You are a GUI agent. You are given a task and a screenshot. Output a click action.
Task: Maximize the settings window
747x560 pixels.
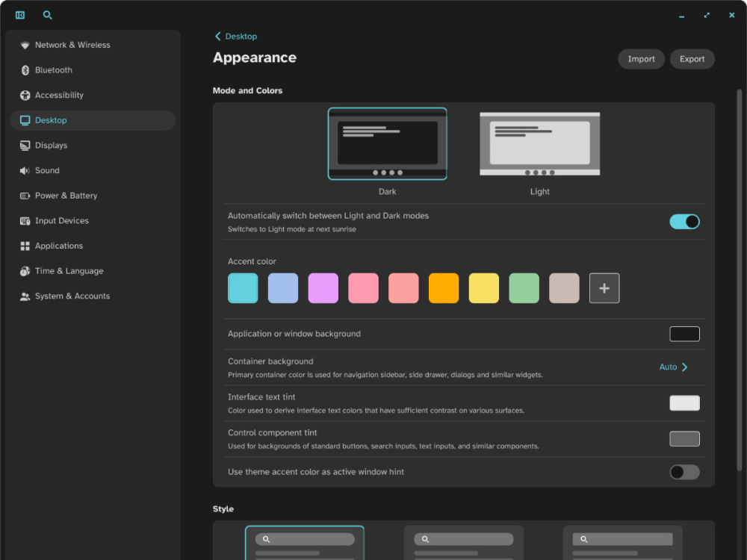pyautogui.click(x=707, y=15)
